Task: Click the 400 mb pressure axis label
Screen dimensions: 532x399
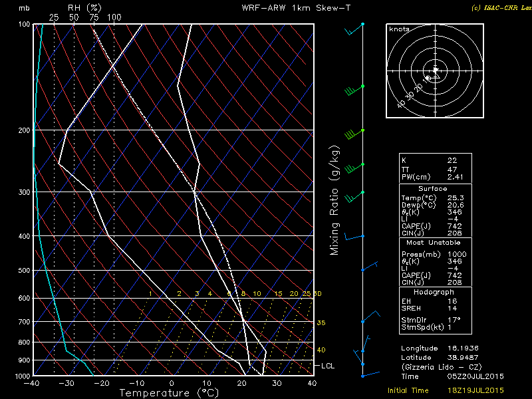Action: [x=25, y=236]
